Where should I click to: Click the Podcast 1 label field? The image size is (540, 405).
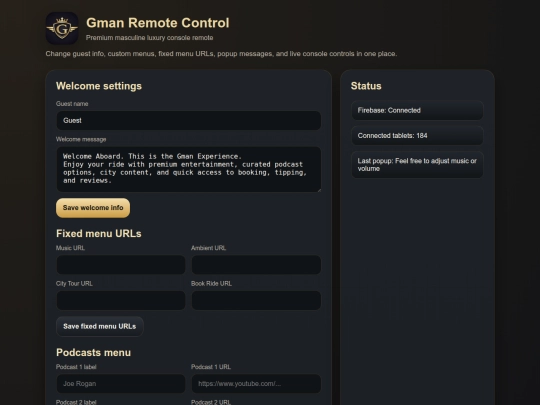click(121, 384)
